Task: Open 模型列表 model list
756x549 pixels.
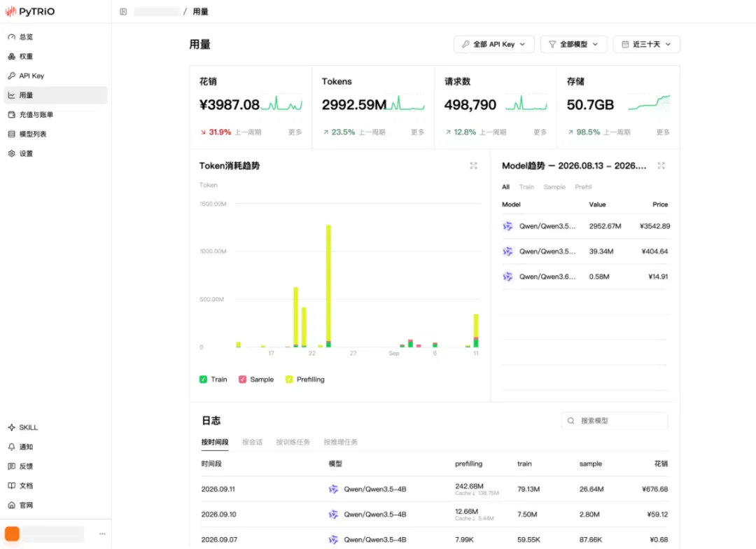Action: pos(55,134)
